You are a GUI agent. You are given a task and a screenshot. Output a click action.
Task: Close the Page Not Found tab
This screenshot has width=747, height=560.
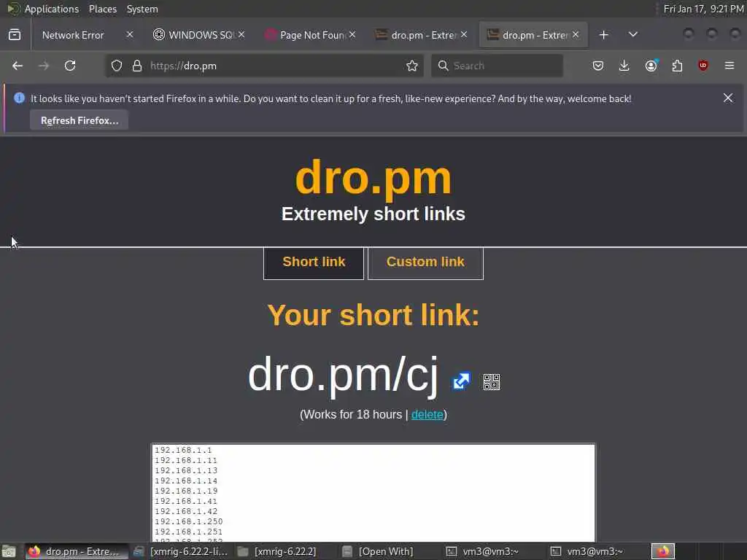tap(352, 35)
